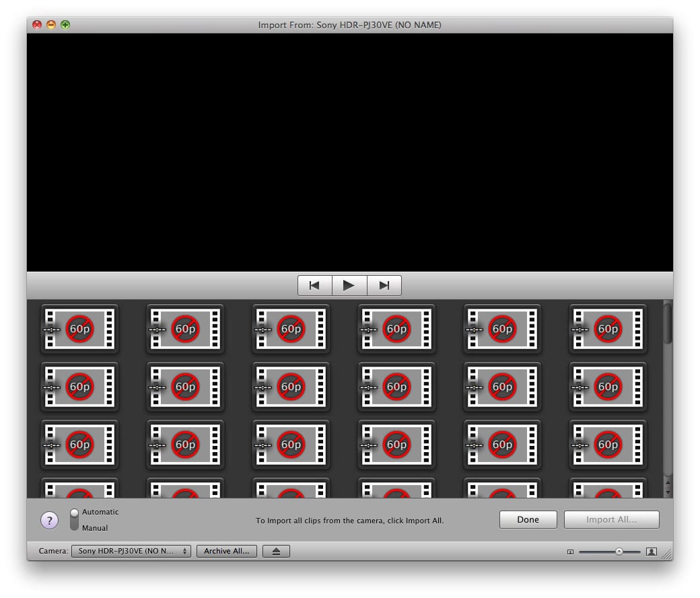Click the thumbnail size slider knob
700x598 pixels.
tap(619, 552)
